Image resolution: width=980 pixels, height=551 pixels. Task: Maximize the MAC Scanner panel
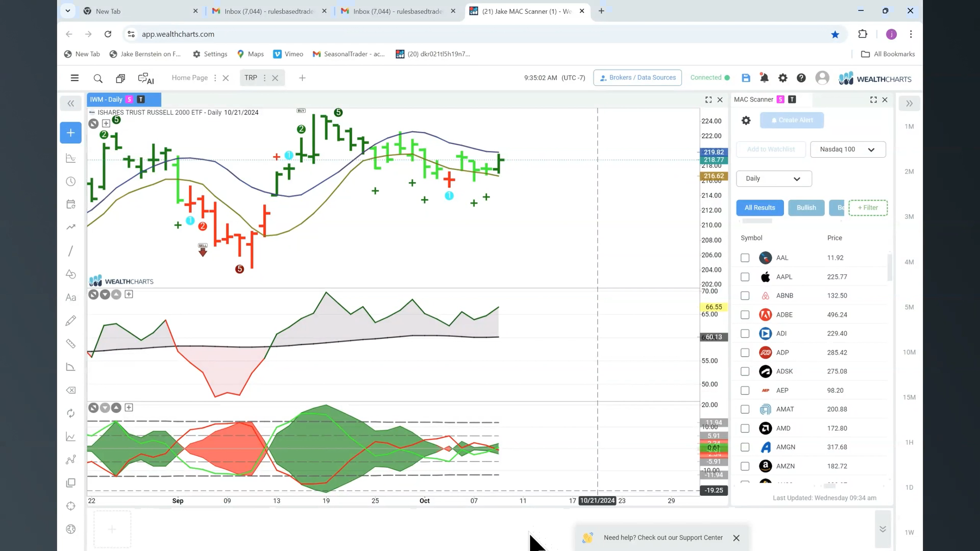(873, 100)
